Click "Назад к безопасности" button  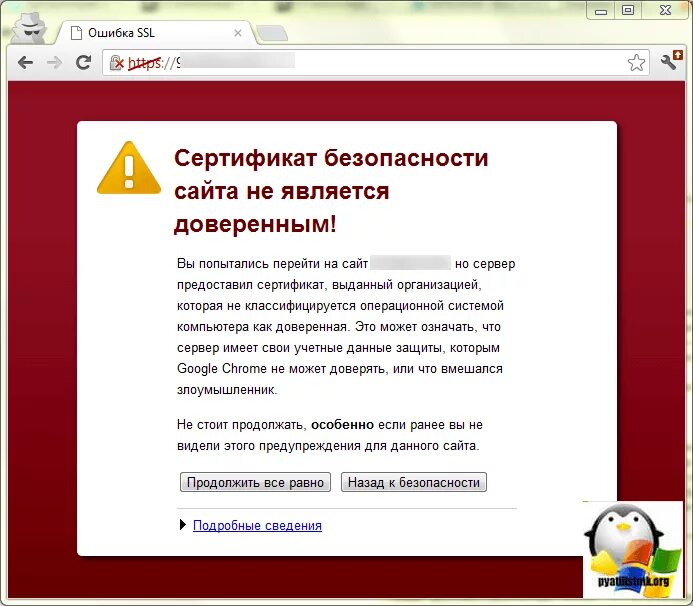pyautogui.click(x=414, y=482)
